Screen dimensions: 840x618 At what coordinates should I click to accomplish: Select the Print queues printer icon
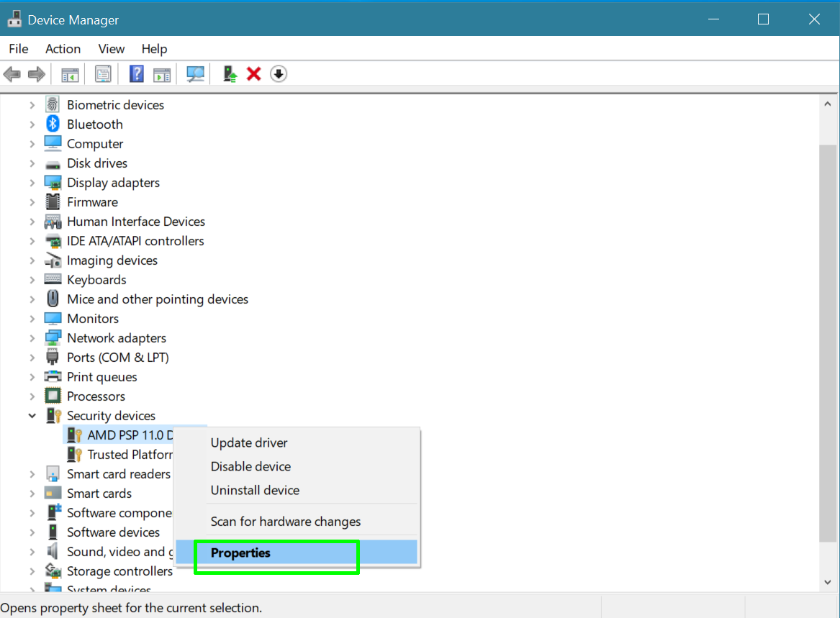pos(53,376)
